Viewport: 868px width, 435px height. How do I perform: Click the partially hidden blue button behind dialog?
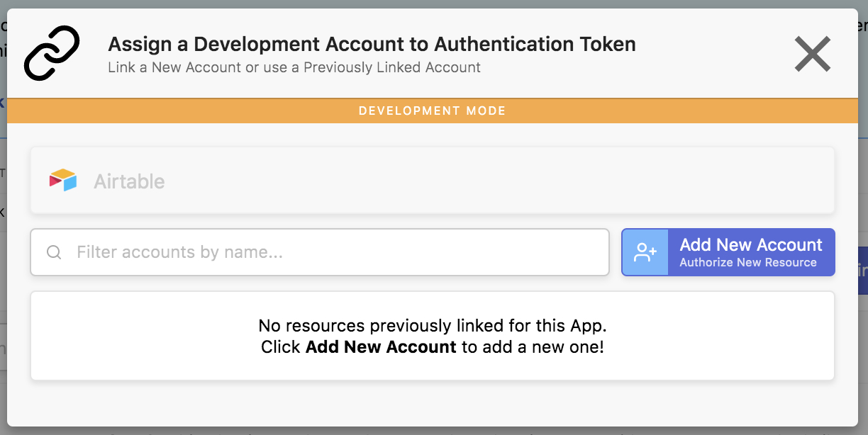(x=862, y=271)
